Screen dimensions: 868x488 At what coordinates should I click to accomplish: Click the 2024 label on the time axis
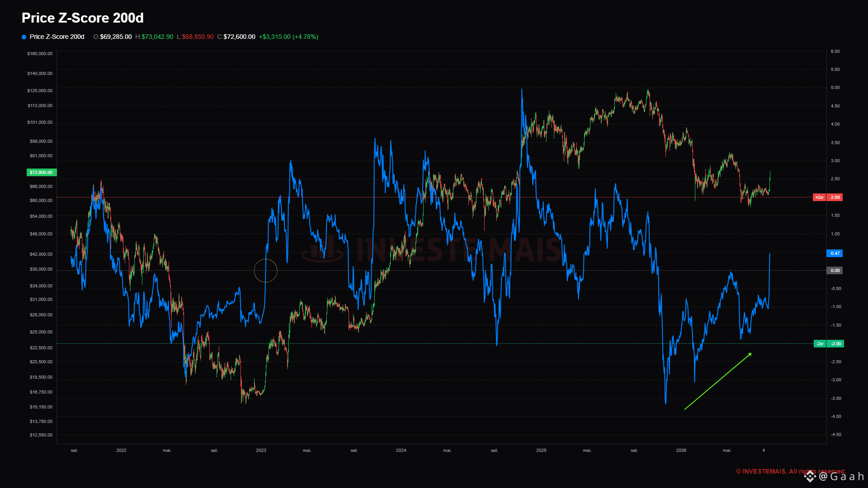[401, 450]
